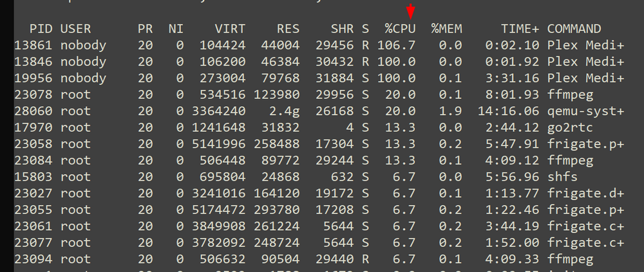Click the SHR column header

[x=342, y=29]
